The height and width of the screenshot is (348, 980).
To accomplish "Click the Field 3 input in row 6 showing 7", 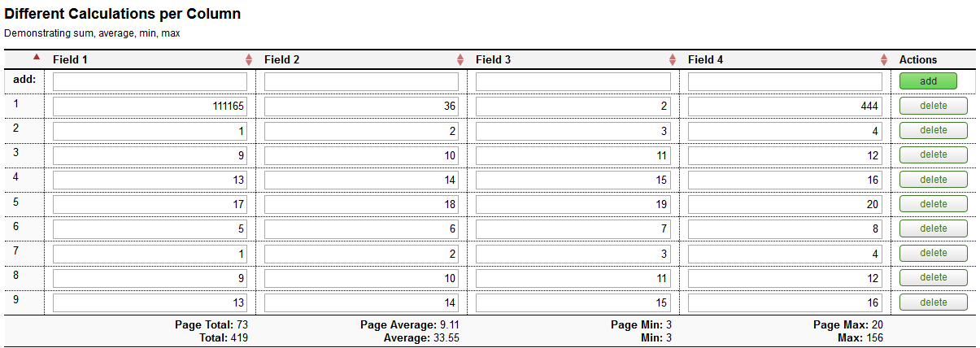I will tap(573, 229).
